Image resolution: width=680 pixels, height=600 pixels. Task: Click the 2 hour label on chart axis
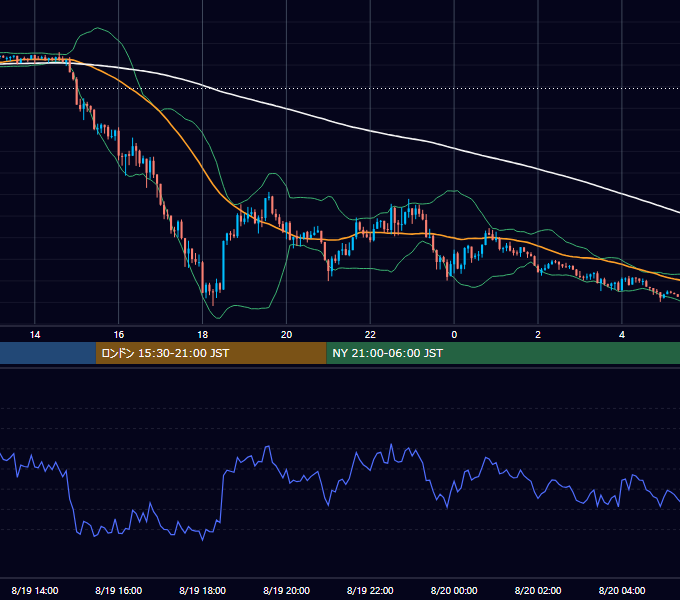coord(538,335)
